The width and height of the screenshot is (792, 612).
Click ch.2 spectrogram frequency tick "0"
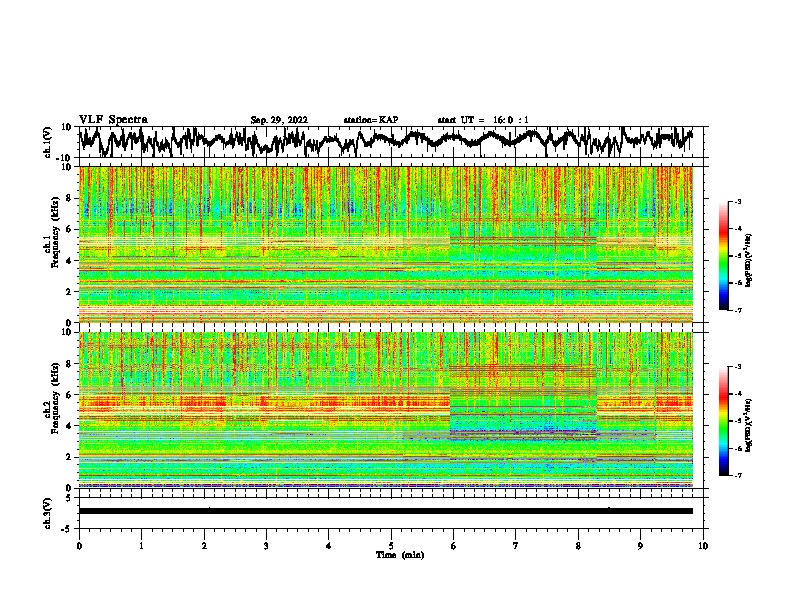[x=69, y=488]
